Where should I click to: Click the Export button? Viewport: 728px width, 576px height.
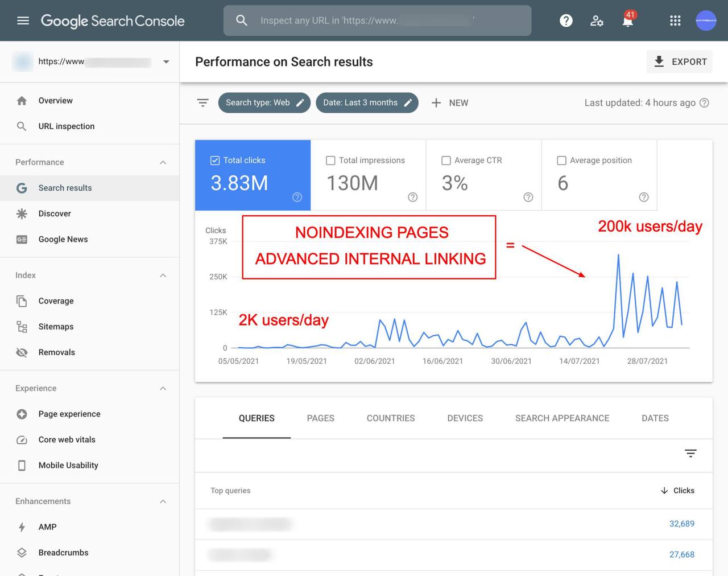(680, 61)
